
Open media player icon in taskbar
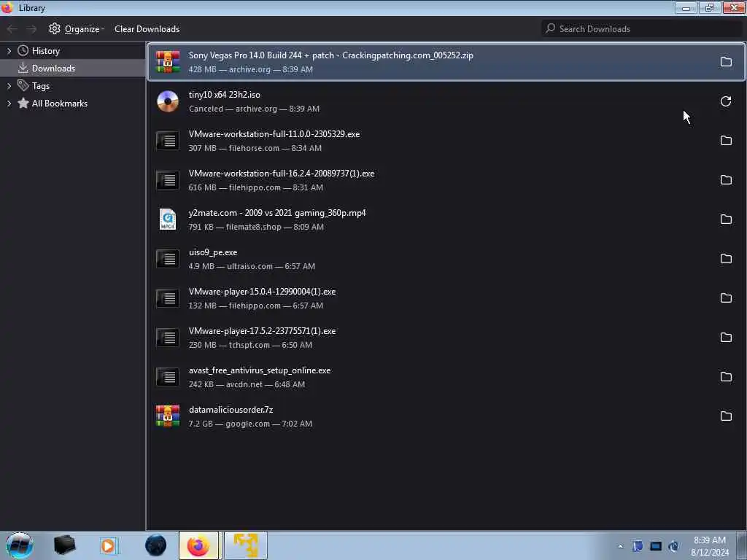[109, 545]
